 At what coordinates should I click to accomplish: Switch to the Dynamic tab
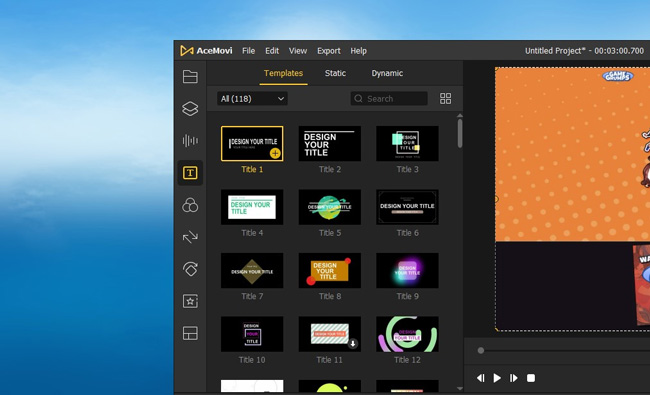pos(387,73)
